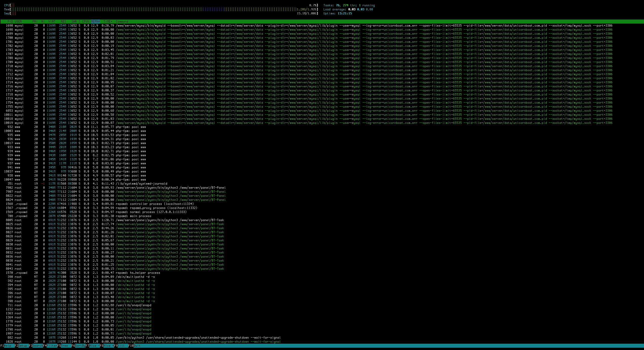Click the Tasks count line
Viewport: 644px width, 350px height.
click(x=349, y=5)
